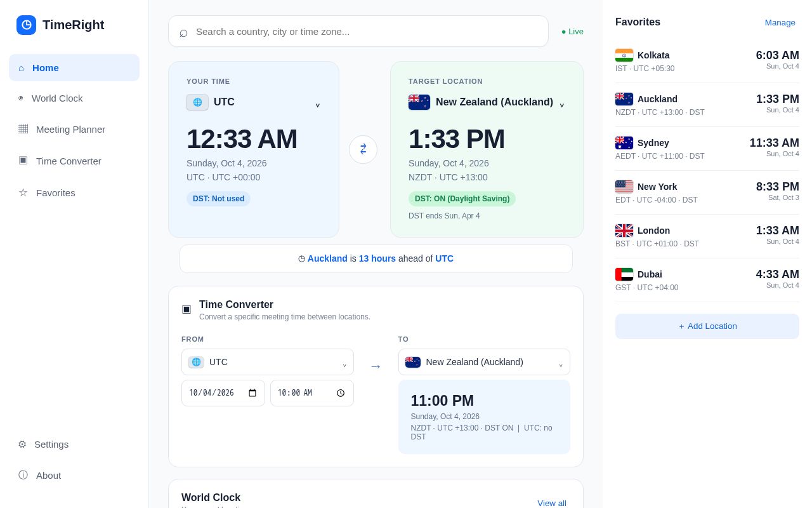
Task: Open Time Converter in sidebar
Action: pyautogui.click(x=74, y=161)
